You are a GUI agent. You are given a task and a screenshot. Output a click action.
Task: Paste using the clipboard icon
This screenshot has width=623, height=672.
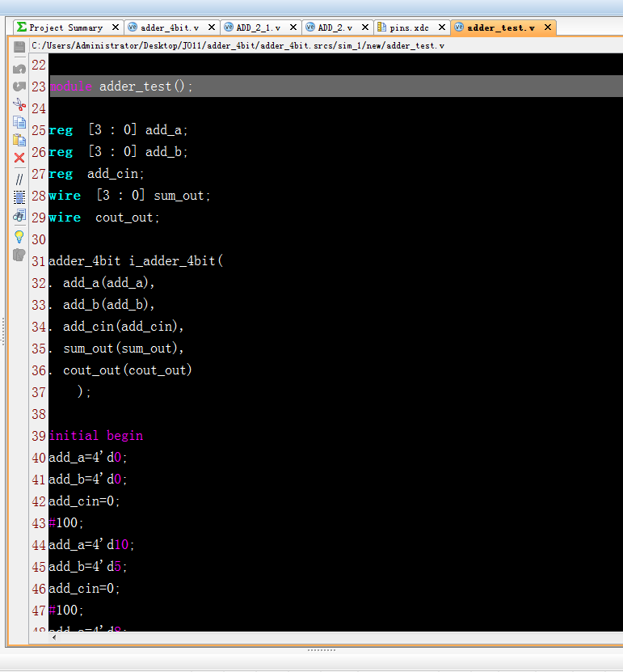19,140
